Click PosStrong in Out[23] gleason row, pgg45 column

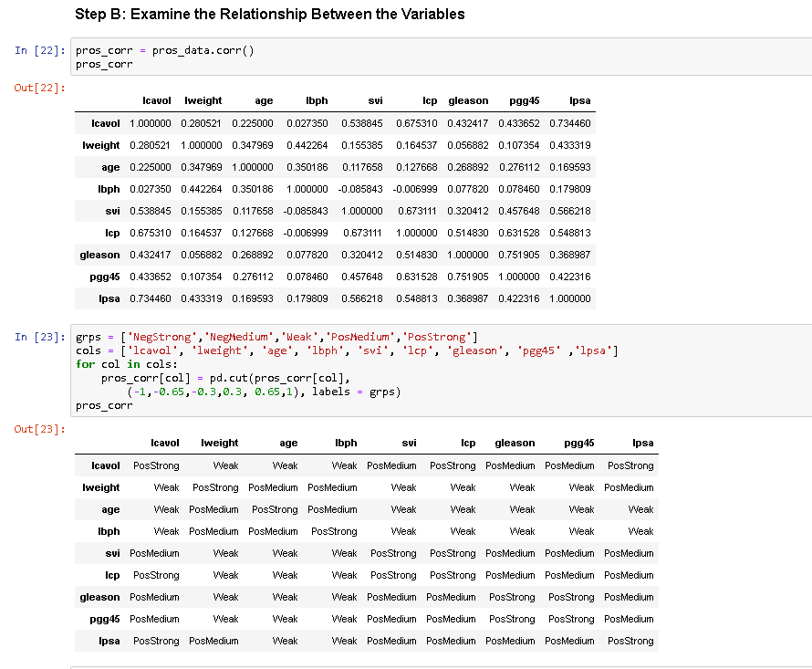click(571, 597)
